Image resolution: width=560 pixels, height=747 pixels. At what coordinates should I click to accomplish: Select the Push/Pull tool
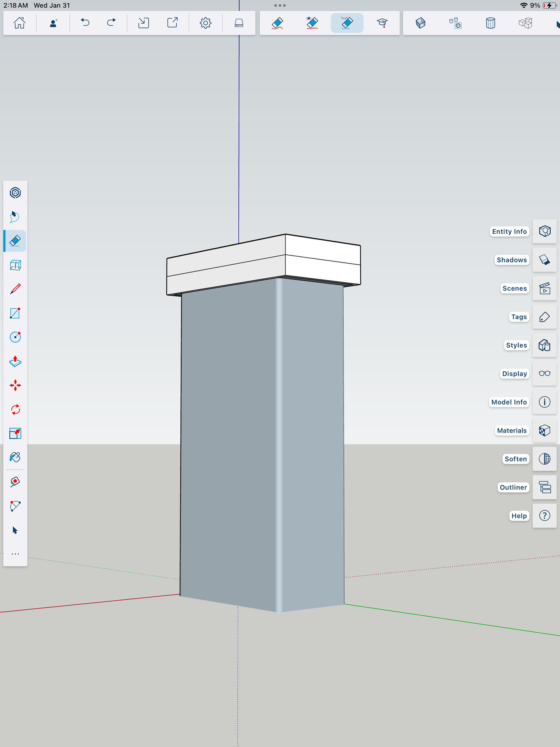tap(15, 361)
